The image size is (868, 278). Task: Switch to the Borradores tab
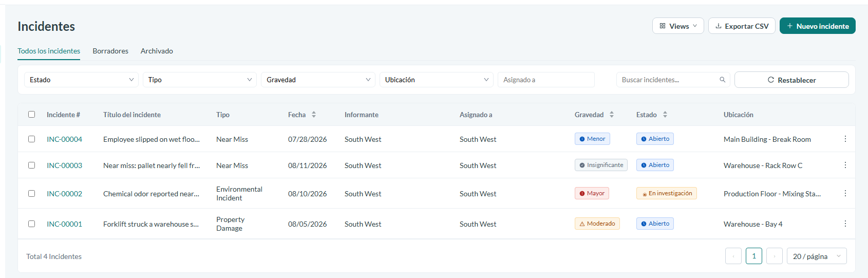click(x=110, y=51)
